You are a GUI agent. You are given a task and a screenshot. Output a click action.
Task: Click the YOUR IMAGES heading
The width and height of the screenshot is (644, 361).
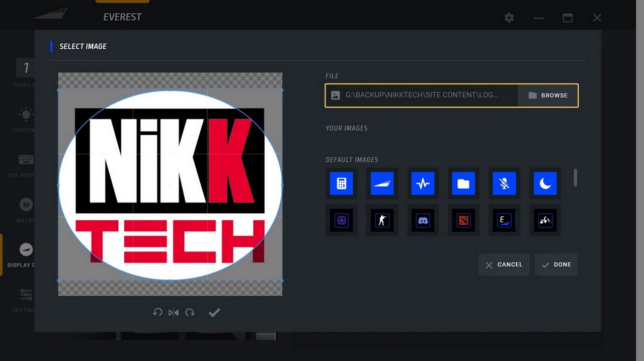coord(347,128)
